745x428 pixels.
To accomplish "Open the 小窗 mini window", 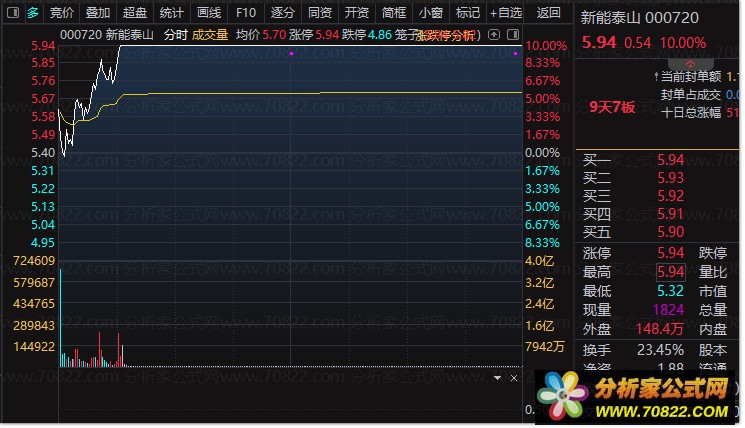I will click(x=431, y=13).
